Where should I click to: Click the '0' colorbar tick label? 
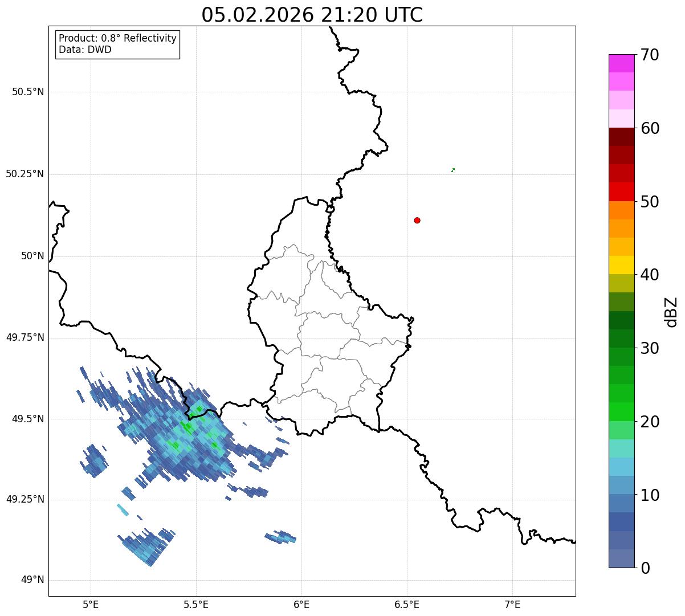point(645,568)
